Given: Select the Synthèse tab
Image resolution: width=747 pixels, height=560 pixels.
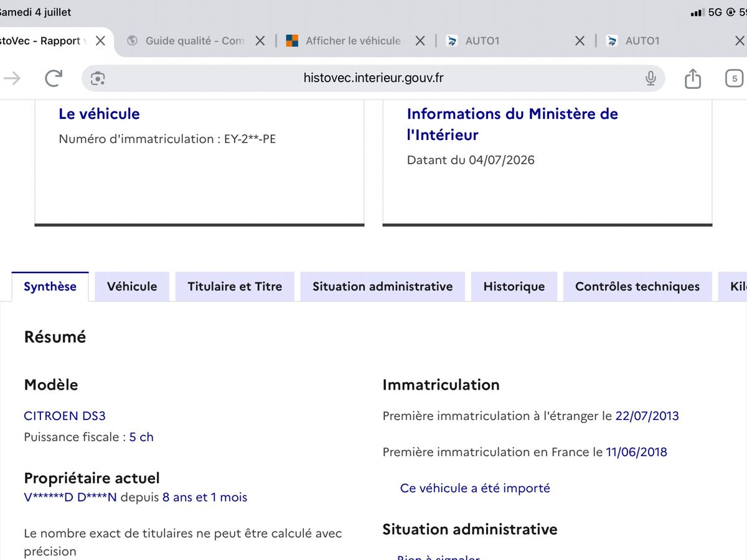Looking at the screenshot, I should coord(50,287).
